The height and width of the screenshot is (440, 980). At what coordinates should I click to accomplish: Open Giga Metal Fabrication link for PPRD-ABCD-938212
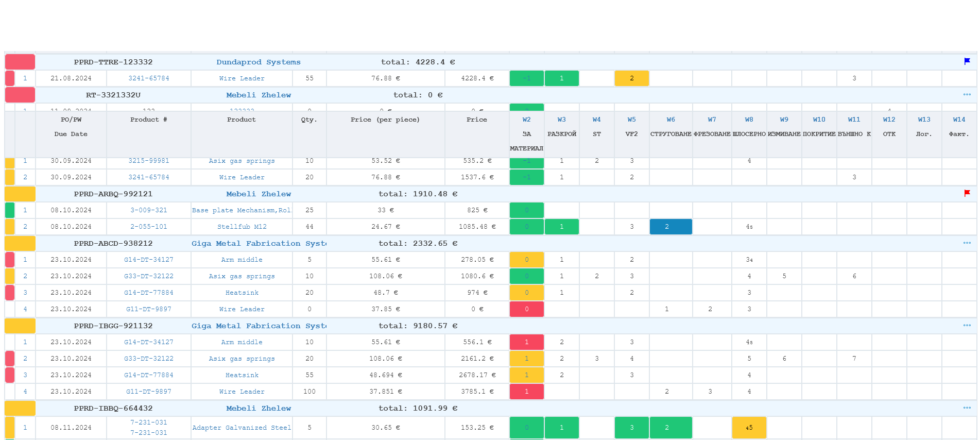(x=259, y=243)
